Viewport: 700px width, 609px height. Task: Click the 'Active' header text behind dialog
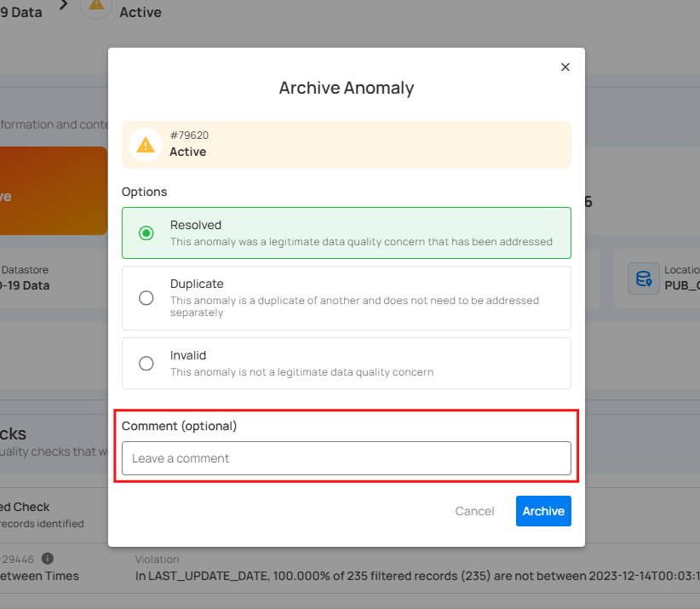click(141, 13)
